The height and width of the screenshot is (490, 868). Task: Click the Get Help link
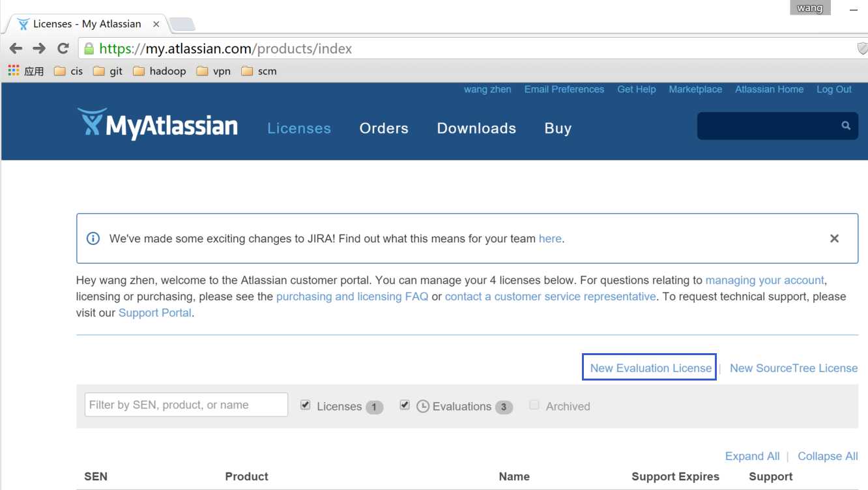(637, 89)
